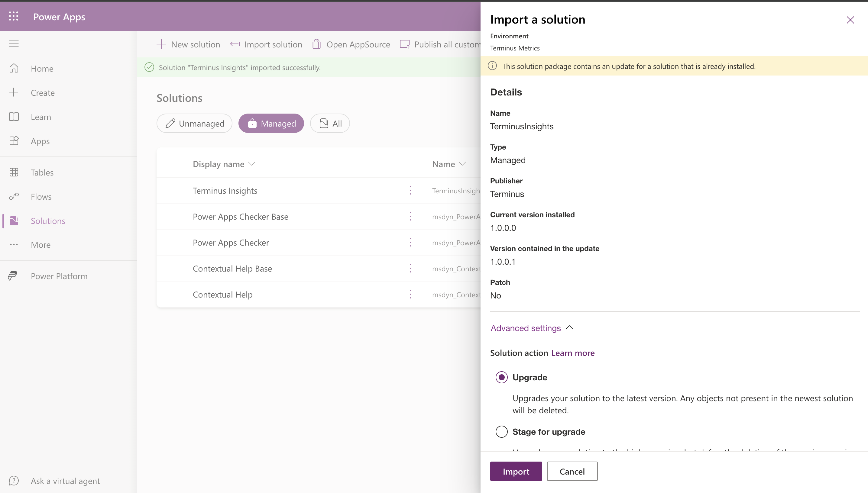Click the Tables grid icon
This screenshot has width=868, height=493.
click(x=14, y=172)
